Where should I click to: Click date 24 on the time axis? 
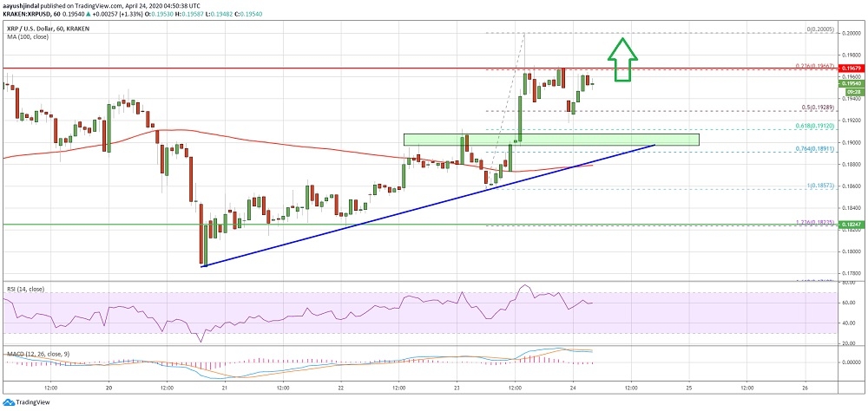[573, 387]
